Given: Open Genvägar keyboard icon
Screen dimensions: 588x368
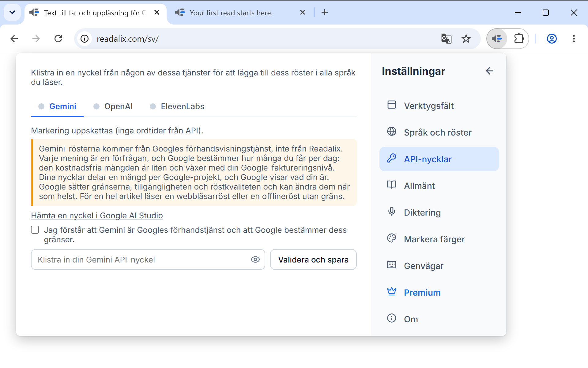Looking at the screenshot, I should pyautogui.click(x=392, y=265).
